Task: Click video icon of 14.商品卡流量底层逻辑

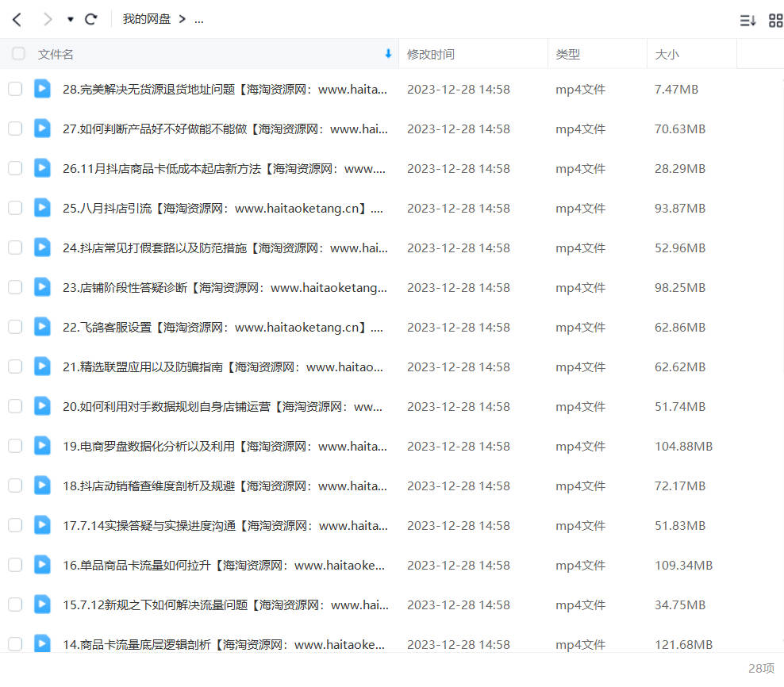Action: point(42,643)
